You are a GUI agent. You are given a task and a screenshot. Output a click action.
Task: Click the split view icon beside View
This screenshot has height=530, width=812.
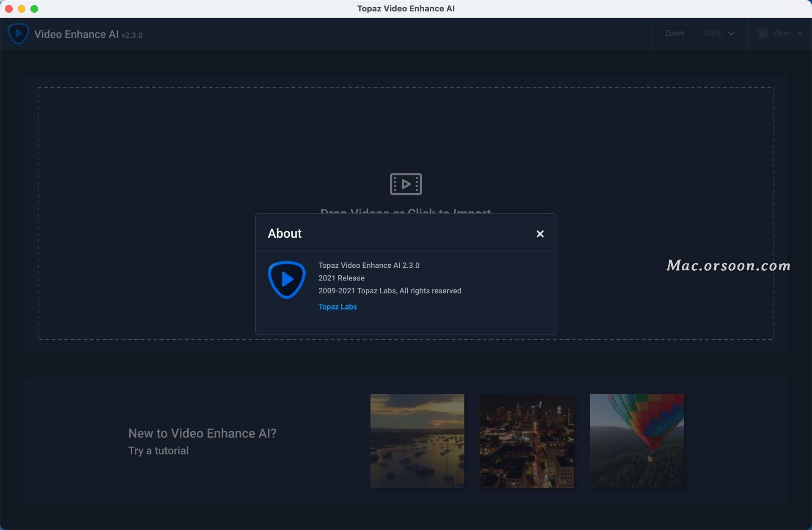[x=763, y=33]
